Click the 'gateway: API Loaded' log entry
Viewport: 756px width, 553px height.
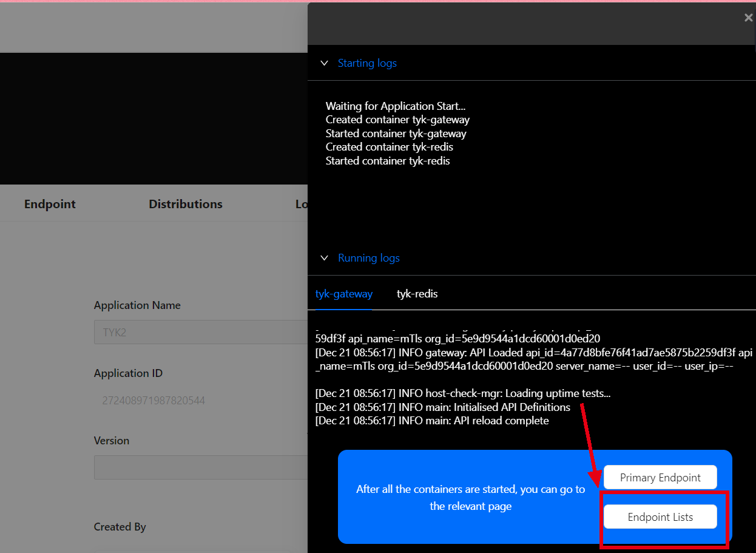534,359
